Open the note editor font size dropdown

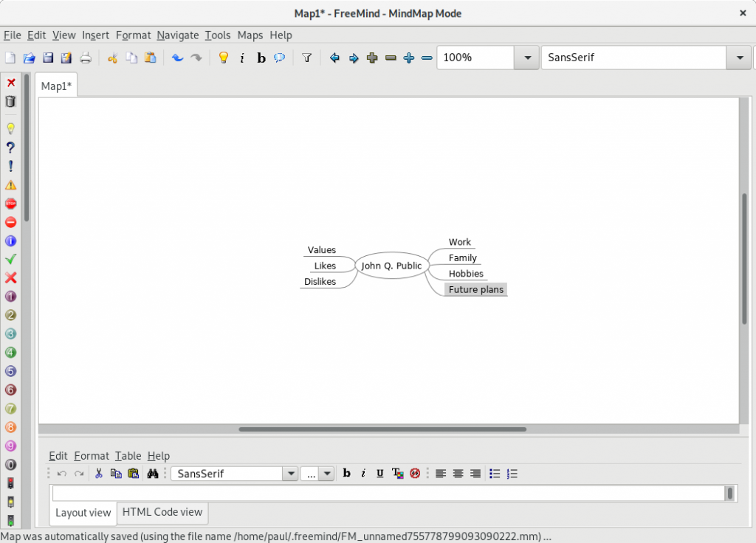[x=326, y=474]
